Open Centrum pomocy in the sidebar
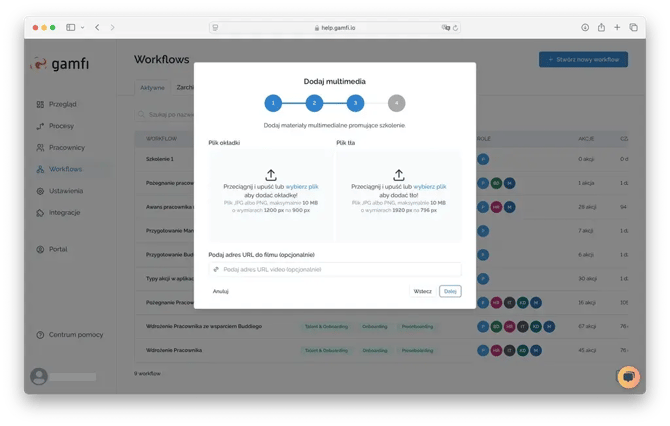670x426 pixels. click(x=76, y=335)
